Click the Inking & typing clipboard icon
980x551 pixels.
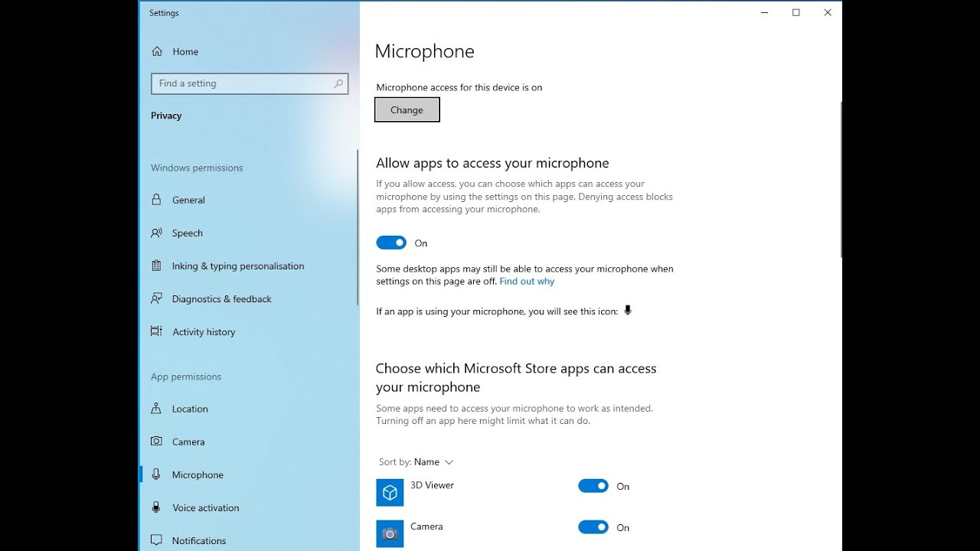pyautogui.click(x=156, y=266)
